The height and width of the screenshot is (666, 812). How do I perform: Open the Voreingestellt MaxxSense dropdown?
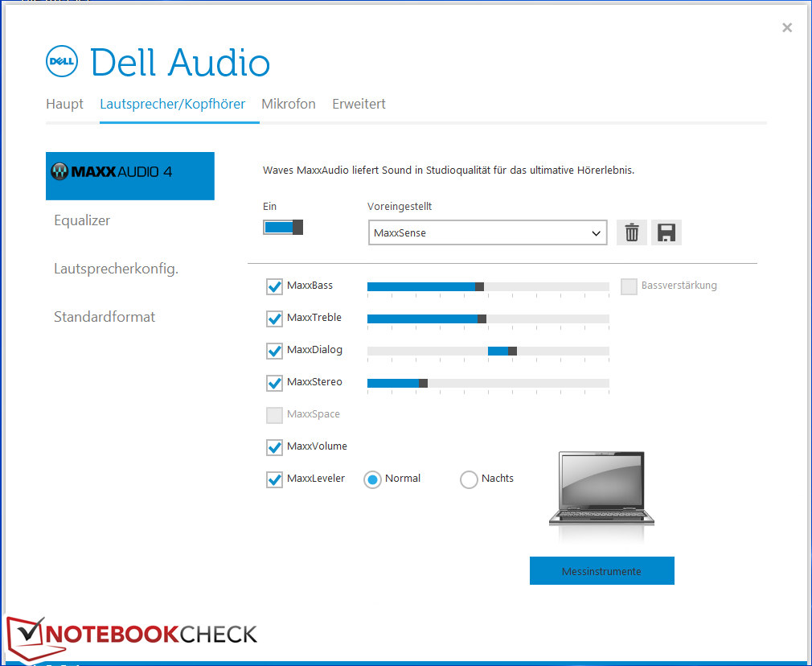[487, 232]
